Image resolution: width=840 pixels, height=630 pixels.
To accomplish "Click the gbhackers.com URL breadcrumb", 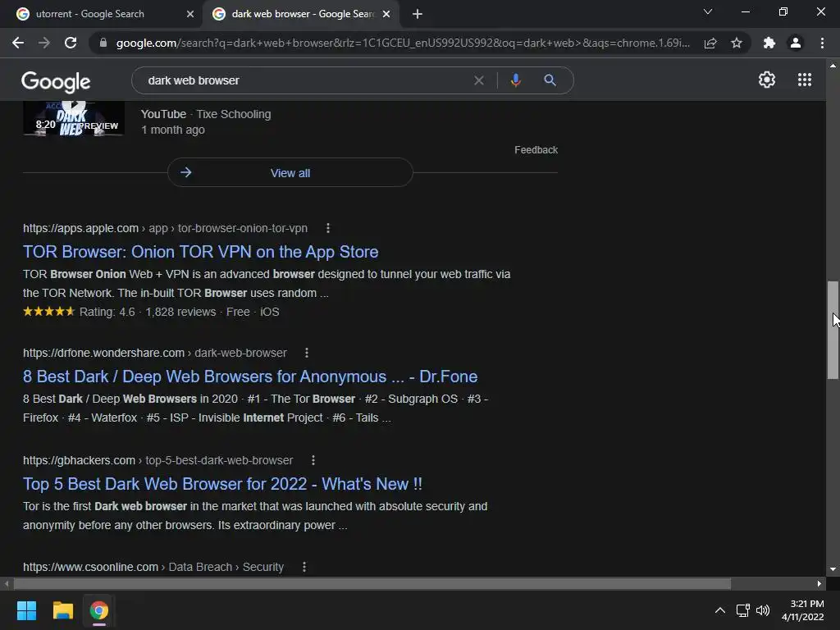I will [158, 460].
